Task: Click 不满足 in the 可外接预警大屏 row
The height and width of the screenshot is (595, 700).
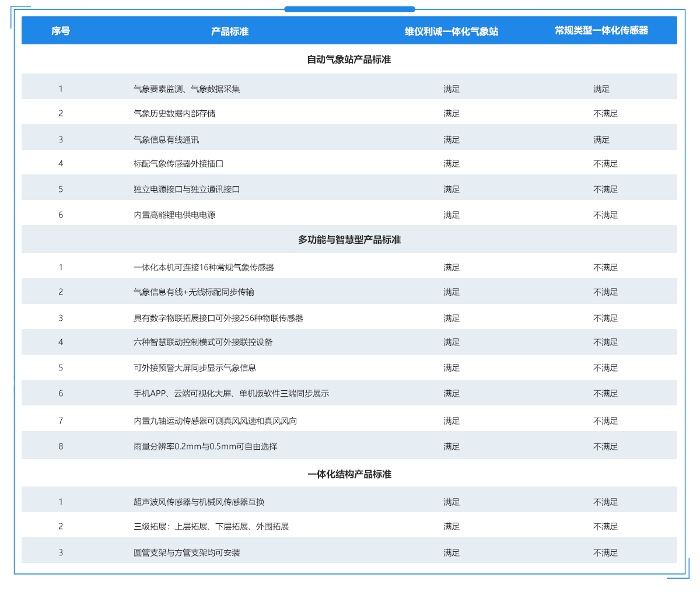Action: [x=605, y=367]
